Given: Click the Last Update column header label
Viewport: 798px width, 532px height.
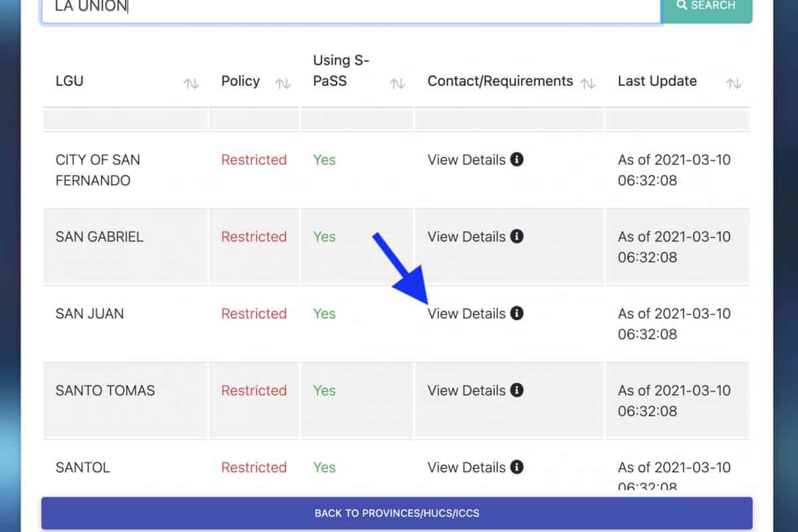Looking at the screenshot, I should [x=657, y=81].
